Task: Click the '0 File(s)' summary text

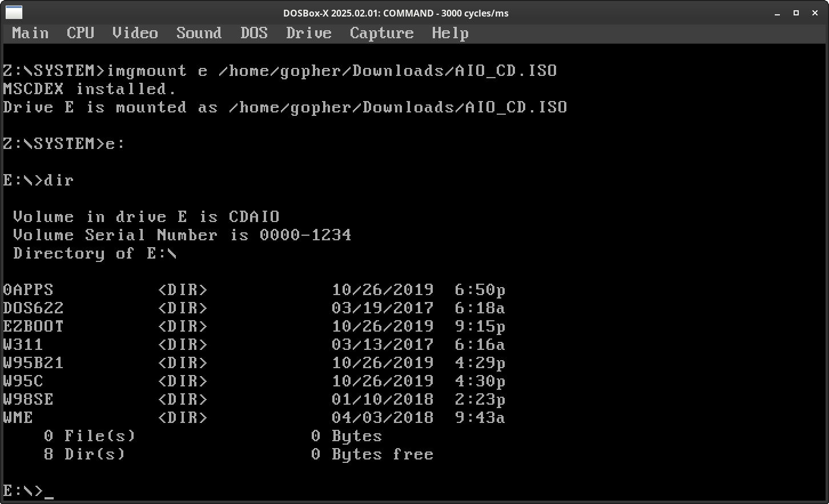Action: point(90,436)
